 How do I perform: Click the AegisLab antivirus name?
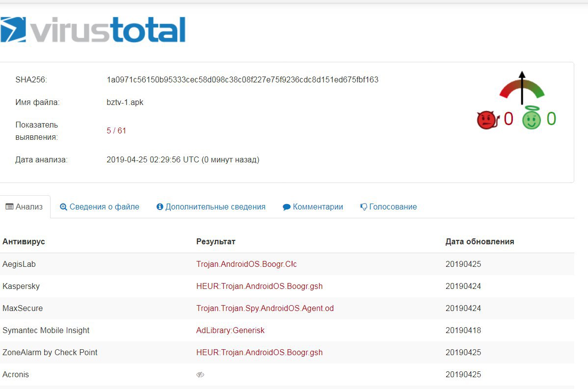19,264
